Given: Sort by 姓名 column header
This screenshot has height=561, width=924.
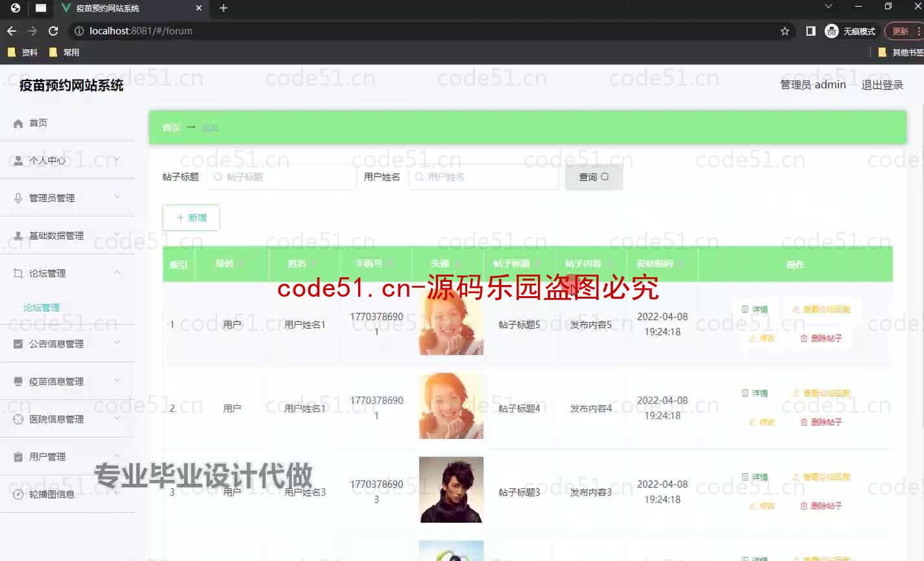Looking at the screenshot, I should tap(303, 264).
